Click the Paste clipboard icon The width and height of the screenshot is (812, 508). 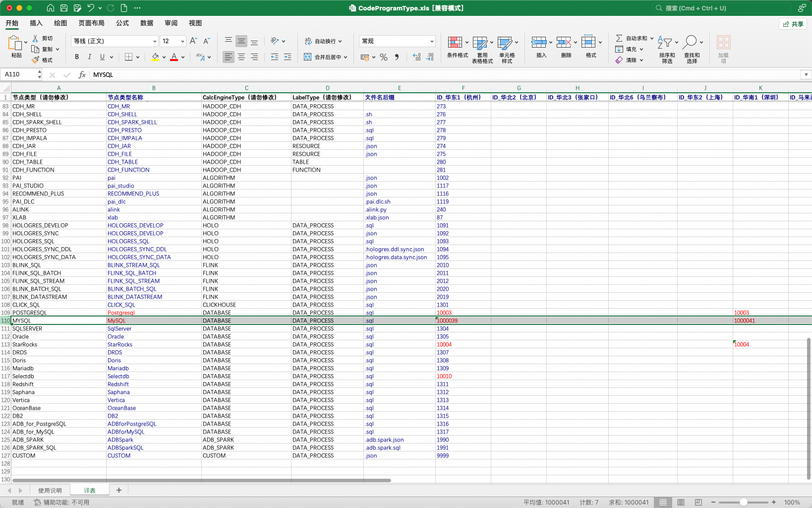[16, 44]
